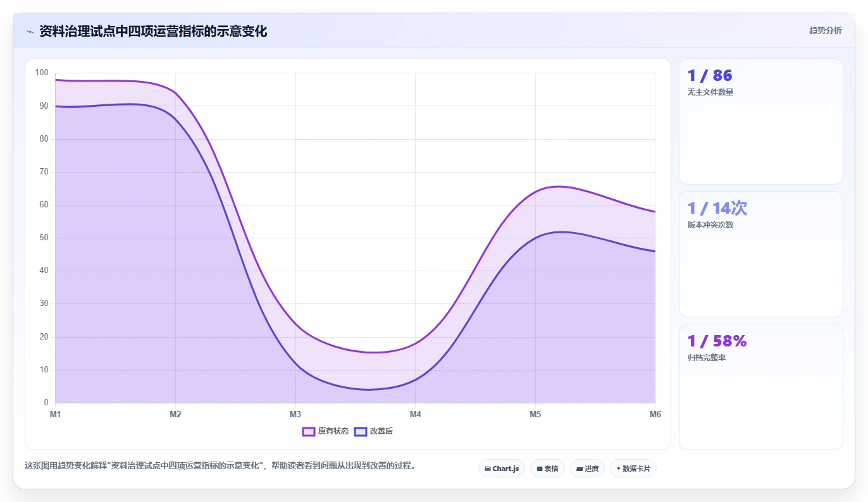Click the 1 / 86 value text
Viewport: 868px width, 502px height.
click(x=710, y=76)
